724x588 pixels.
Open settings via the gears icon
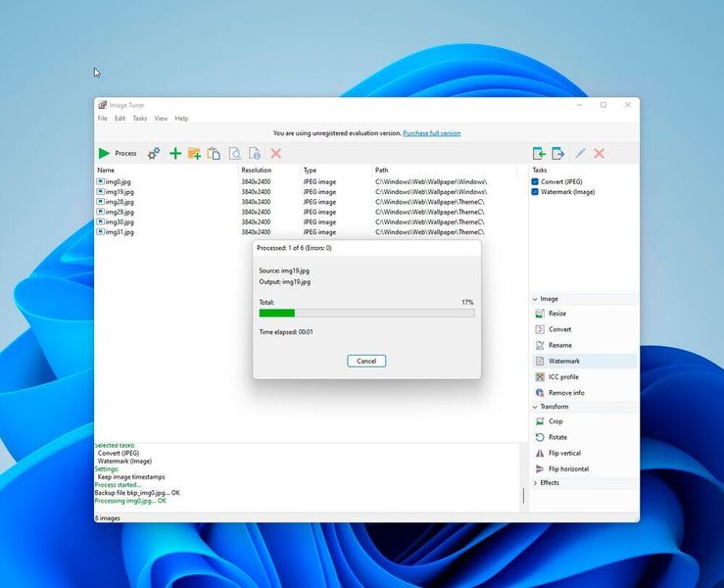pos(154,153)
